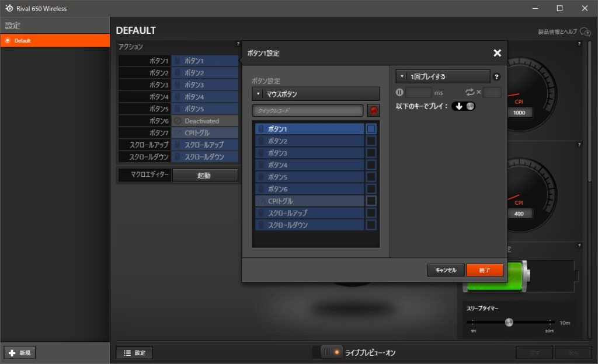Confirm with the orange 終了 button

tap(484, 270)
